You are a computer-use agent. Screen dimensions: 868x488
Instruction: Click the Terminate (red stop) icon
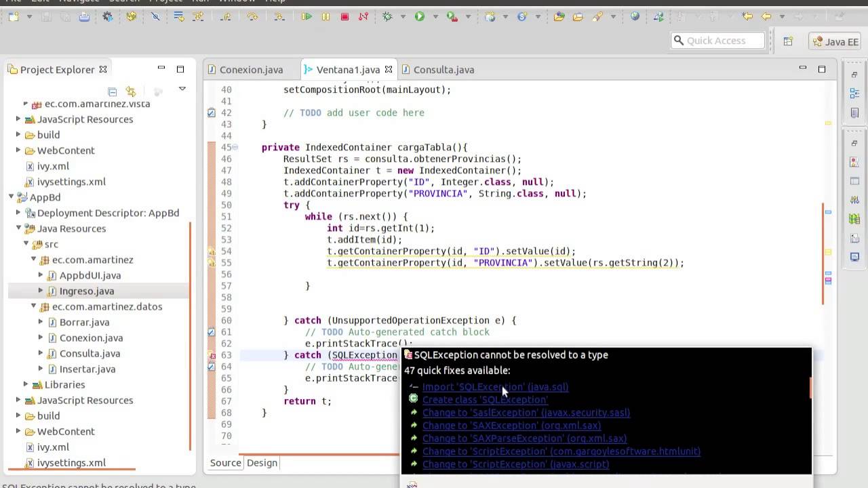click(344, 17)
